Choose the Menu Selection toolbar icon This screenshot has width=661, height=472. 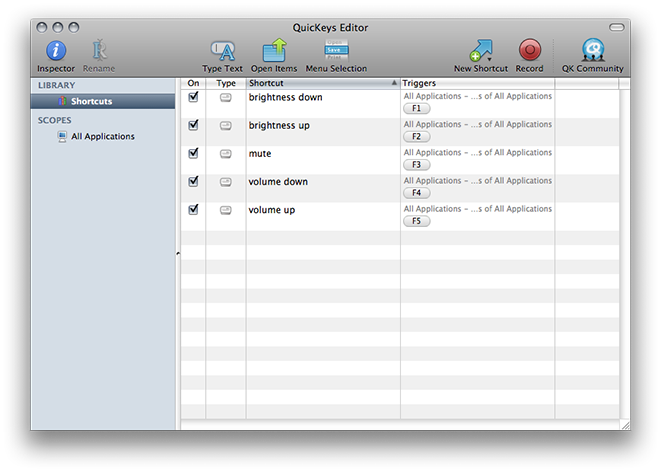click(x=336, y=50)
